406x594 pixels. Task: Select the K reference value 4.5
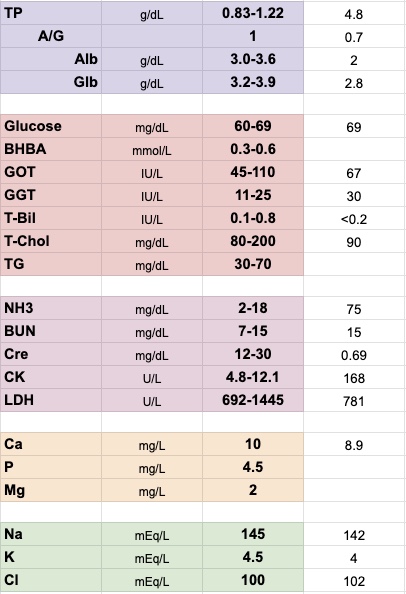pyautogui.click(x=253, y=557)
